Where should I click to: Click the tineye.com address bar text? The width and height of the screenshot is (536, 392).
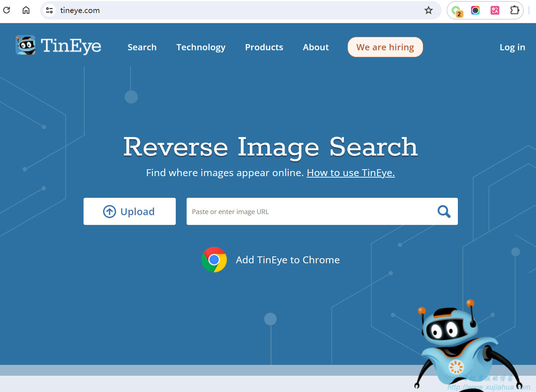(80, 10)
